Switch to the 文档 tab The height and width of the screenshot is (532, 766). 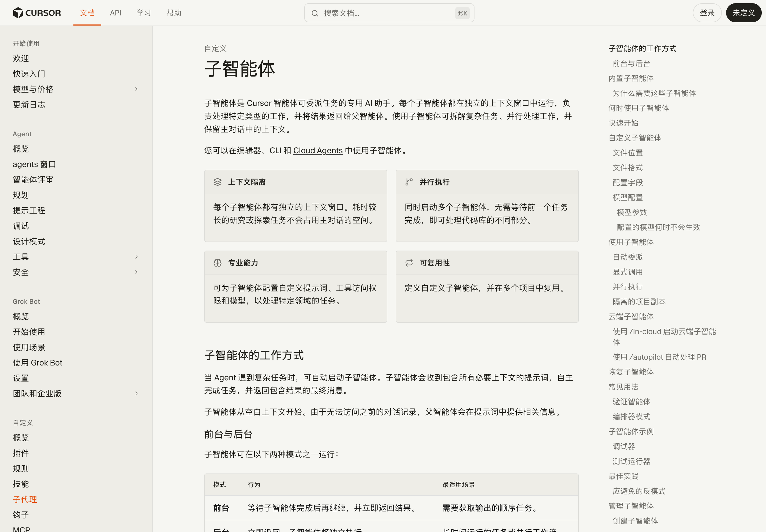tap(87, 13)
